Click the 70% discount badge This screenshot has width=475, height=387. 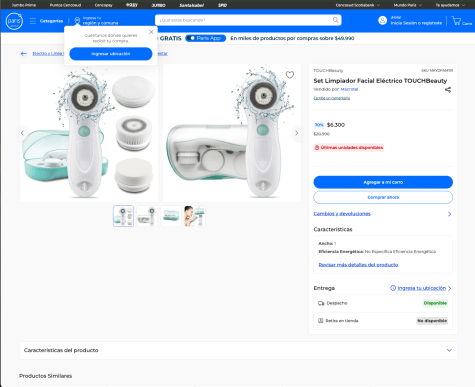click(x=319, y=125)
